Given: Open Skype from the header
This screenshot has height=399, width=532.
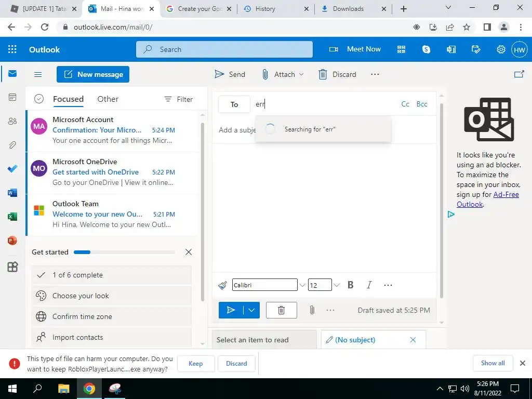Looking at the screenshot, I should (426, 49).
